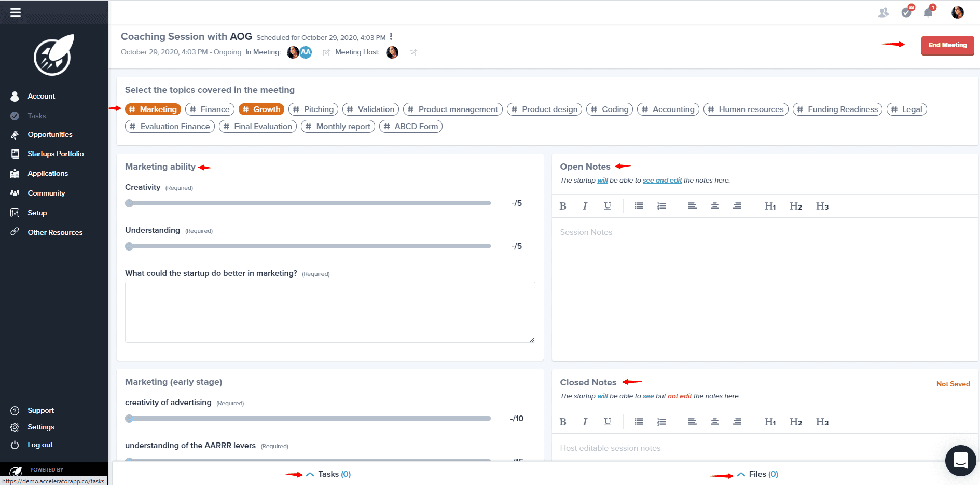980x485 pixels.
Task: Open Startups Portfolio in sidebar
Action: (56, 154)
